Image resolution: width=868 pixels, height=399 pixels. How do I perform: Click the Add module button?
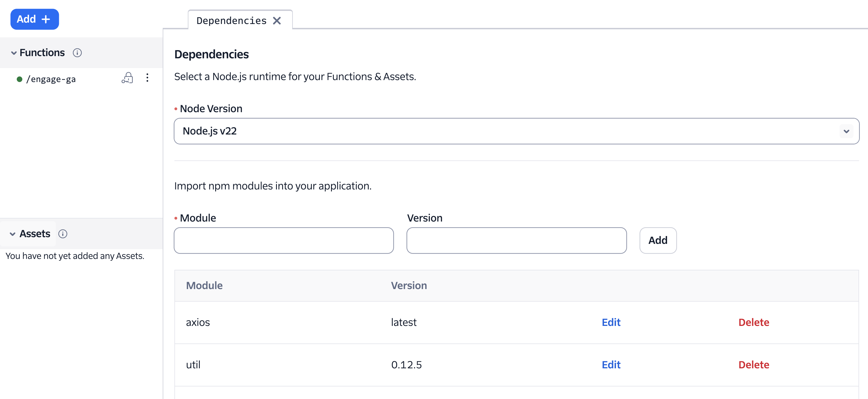[658, 241]
